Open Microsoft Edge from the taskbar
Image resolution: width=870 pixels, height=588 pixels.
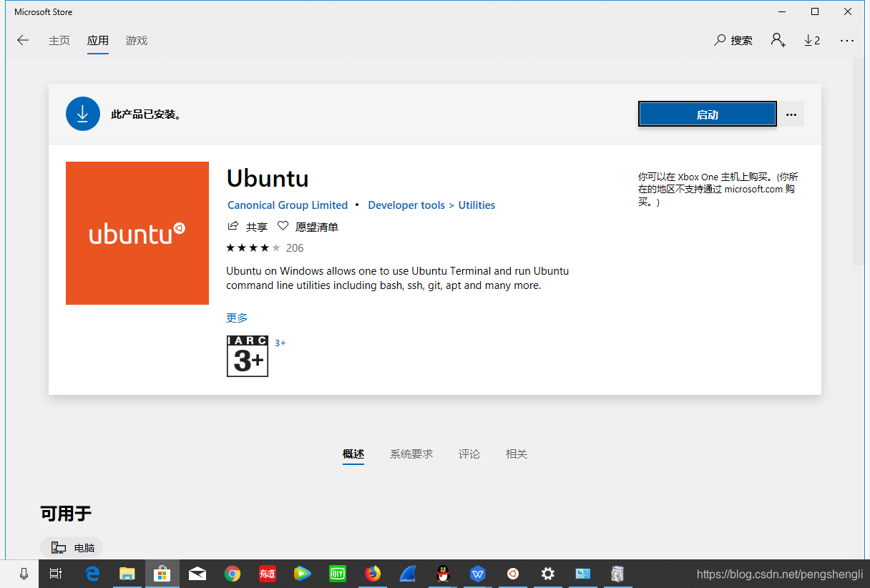pos(92,574)
